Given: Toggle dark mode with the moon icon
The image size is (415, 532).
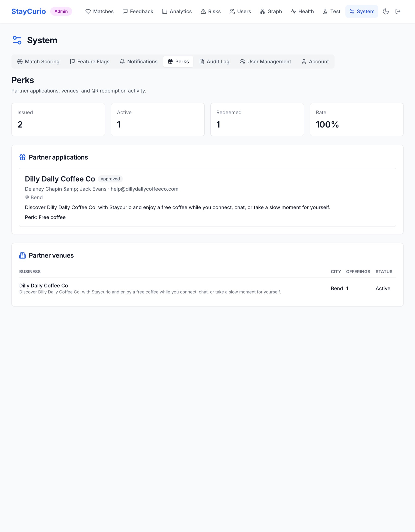Looking at the screenshot, I should coord(385,12).
